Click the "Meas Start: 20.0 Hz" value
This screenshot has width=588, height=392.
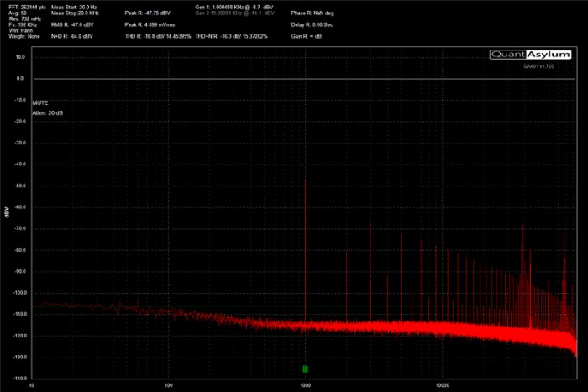[74, 7]
